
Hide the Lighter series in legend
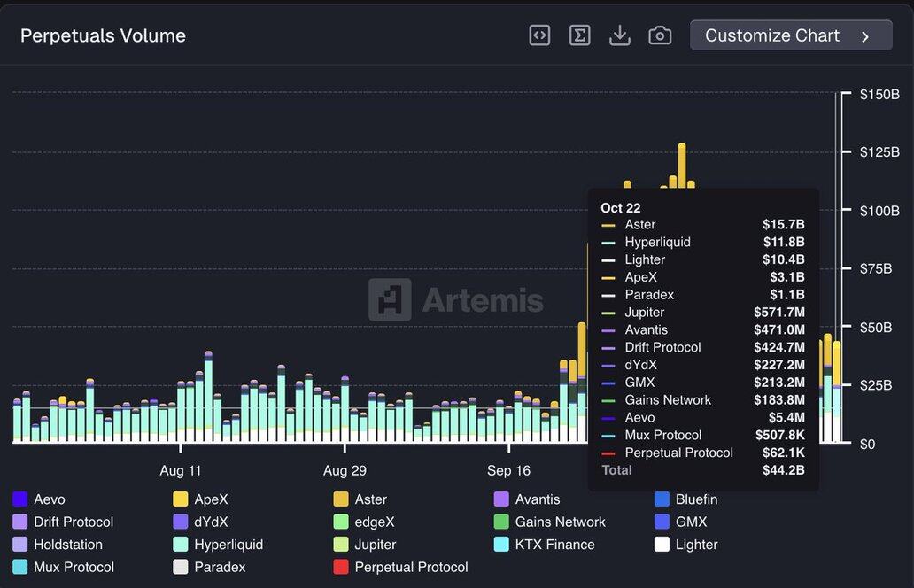(696, 545)
